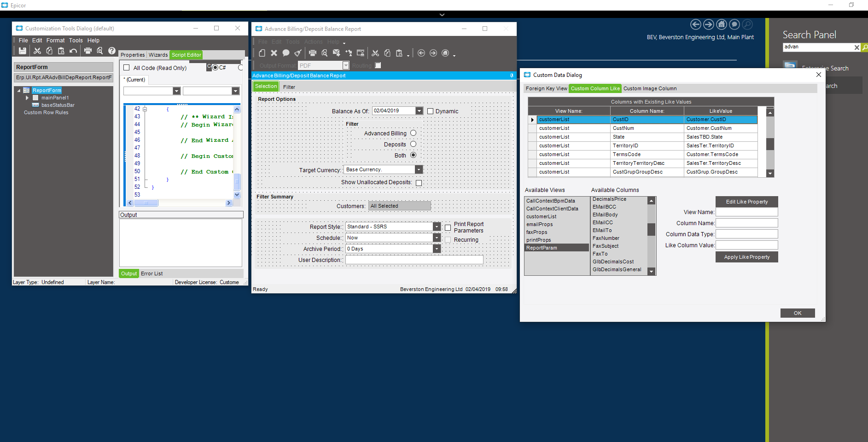Toggle pin icon on report panel header

[512, 76]
